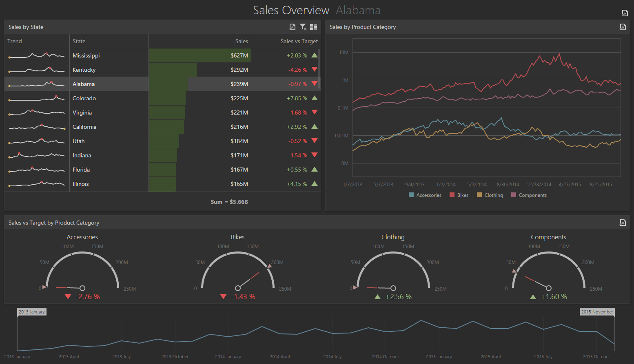This screenshot has width=634, height=364.
Task: Export the Sales by Product Category chart
Action: point(623,27)
